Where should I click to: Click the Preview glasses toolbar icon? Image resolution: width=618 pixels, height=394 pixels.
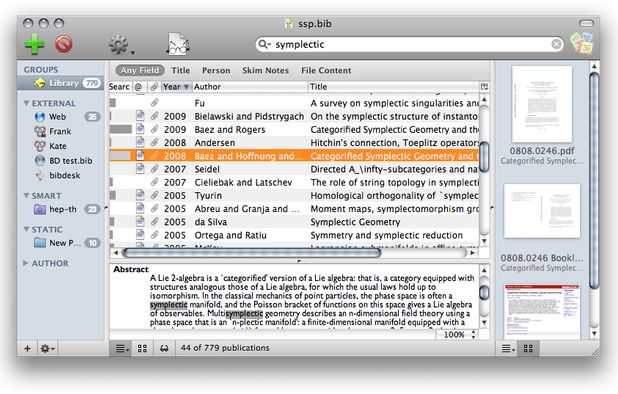[x=179, y=44]
